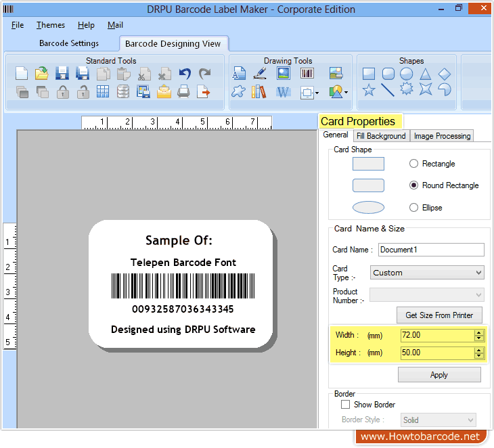Decrease the Width value with down arrow
494x448 pixels.
click(479, 338)
